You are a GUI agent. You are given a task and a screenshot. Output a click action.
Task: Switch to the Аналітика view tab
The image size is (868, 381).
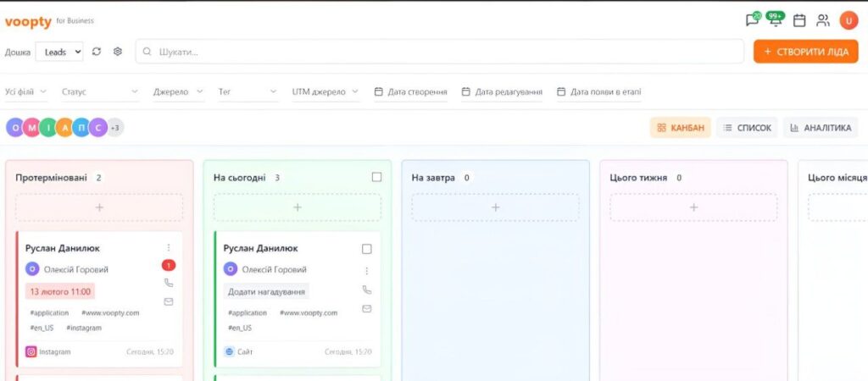[x=820, y=128]
